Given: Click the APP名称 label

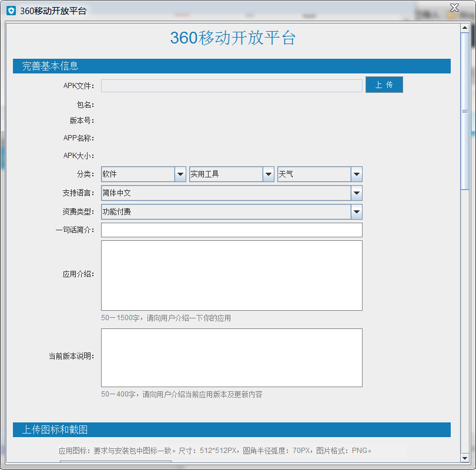Looking at the screenshot, I should (x=79, y=138).
